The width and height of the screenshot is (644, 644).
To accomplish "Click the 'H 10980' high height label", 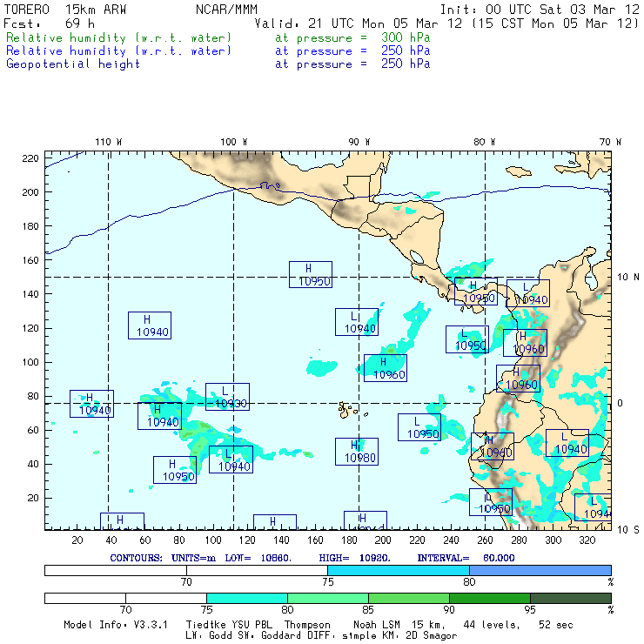I will tap(357, 452).
